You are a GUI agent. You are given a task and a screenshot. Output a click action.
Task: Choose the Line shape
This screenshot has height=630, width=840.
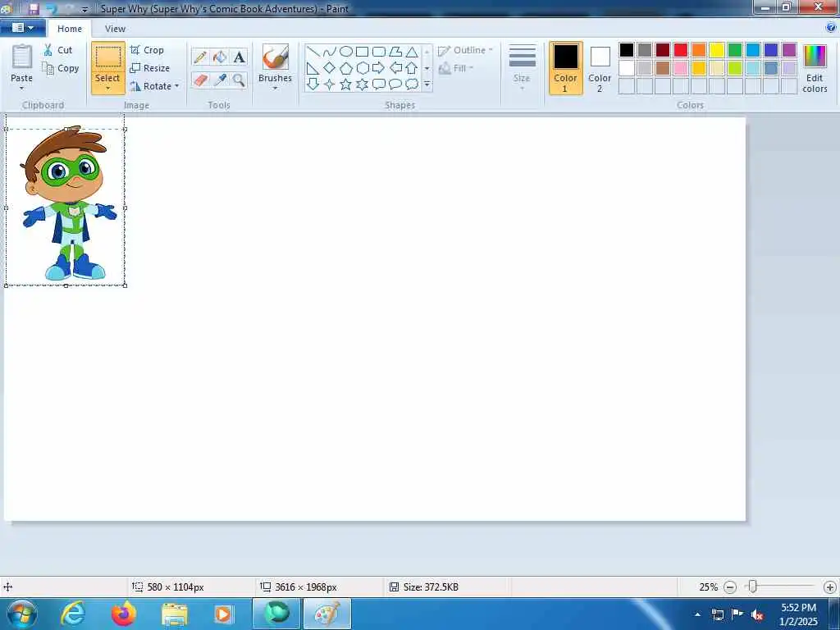coord(313,52)
